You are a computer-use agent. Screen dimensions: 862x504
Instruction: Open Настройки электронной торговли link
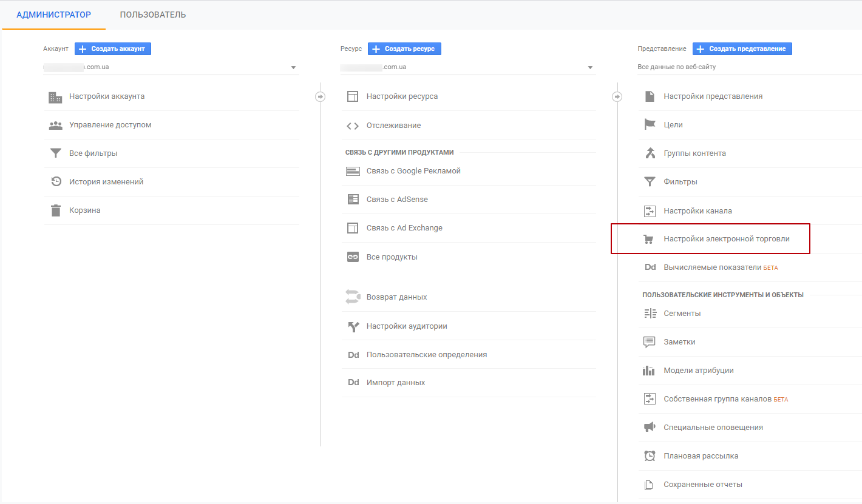727,239
